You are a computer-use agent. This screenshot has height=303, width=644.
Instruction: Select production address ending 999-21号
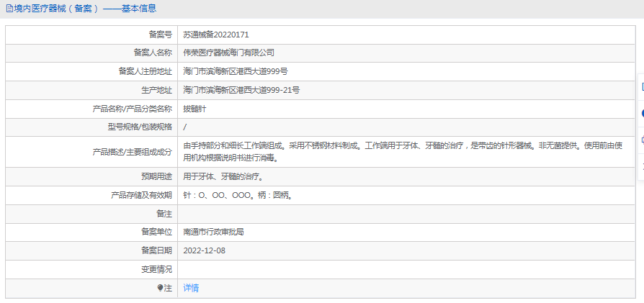point(241,91)
